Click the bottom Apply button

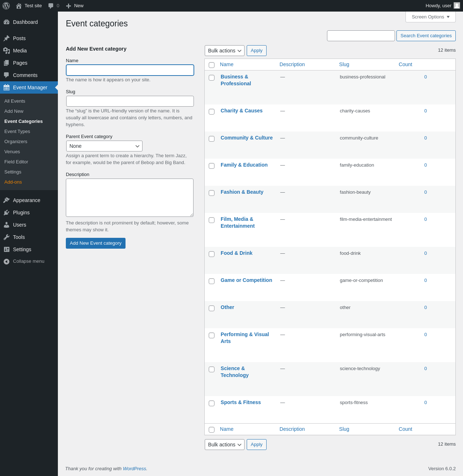point(256,445)
